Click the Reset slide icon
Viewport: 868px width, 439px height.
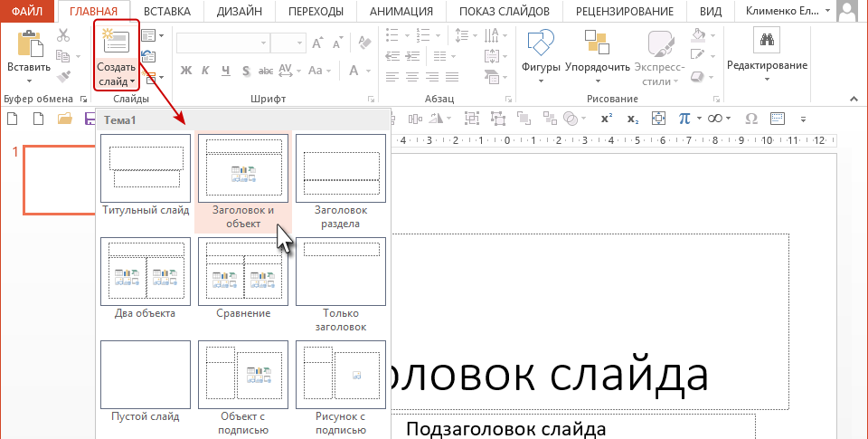148,56
